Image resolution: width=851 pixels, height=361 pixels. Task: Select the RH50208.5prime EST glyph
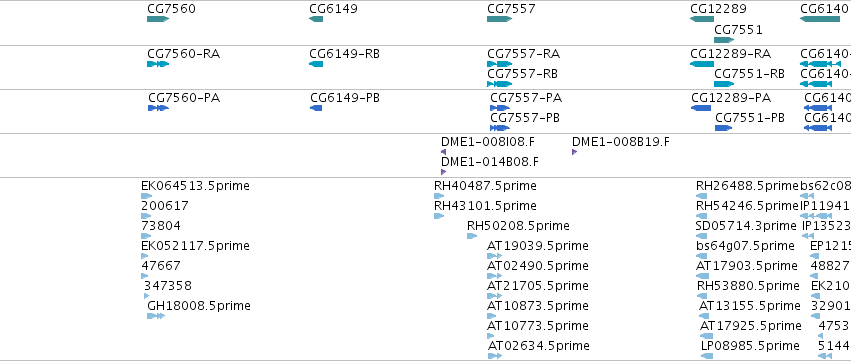[x=472, y=236]
